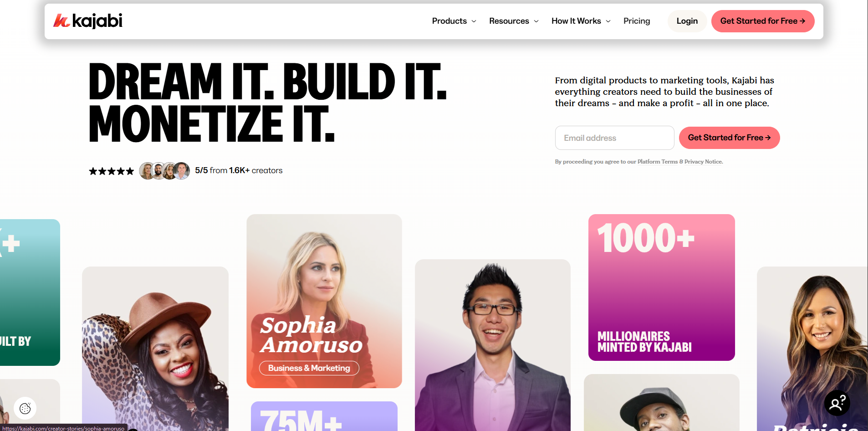Expand the Resources dropdown chevron

[x=536, y=21]
